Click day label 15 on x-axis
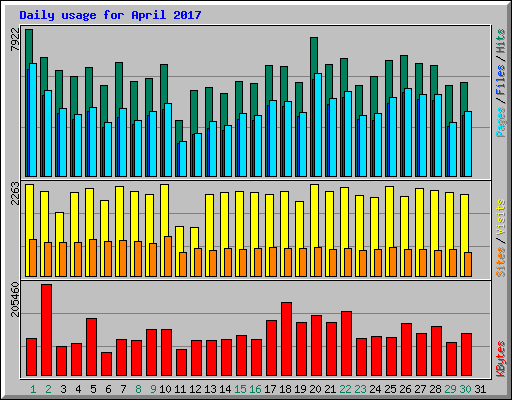This screenshot has height=400, width=512. [240, 389]
